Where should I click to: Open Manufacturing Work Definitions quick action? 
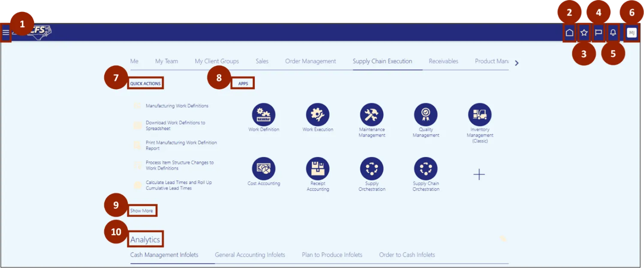click(x=177, y=106)
